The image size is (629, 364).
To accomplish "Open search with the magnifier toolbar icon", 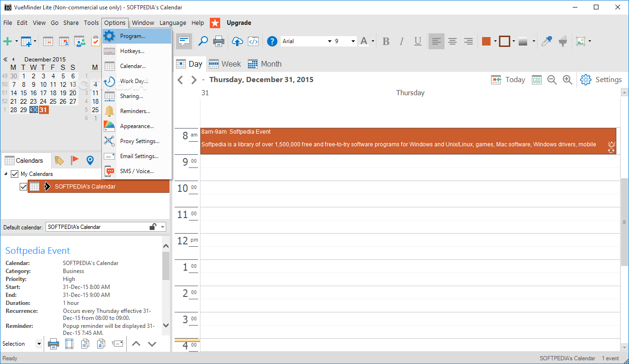I will coord(203,41).
